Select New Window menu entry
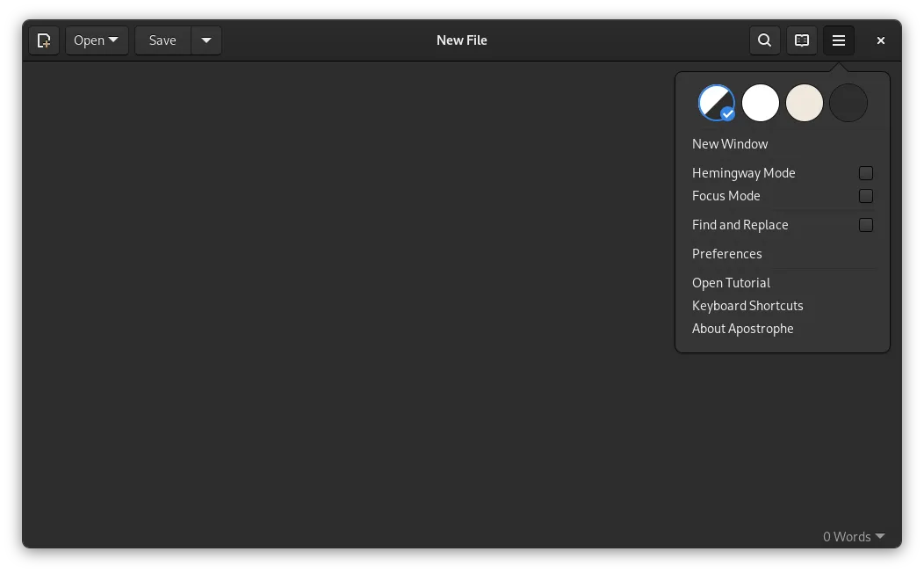Viewport: 924px width, 573px height. (x=730, y=144)
